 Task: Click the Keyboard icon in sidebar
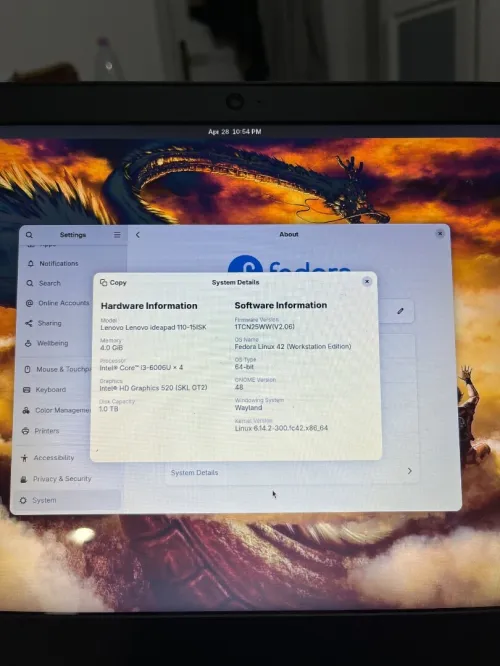(26, 389)
